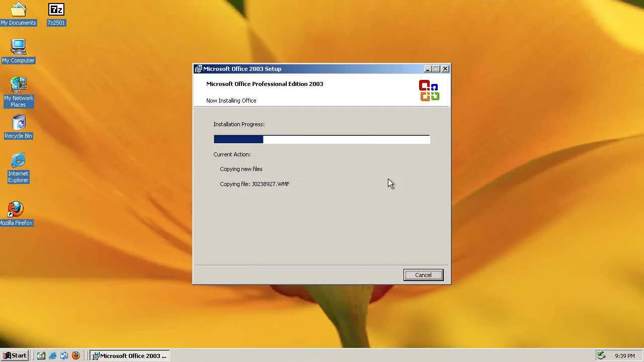Screen dimensions: 644x362
Task: Click the Show Desktop quick launch icon
Action: [x=41, y=355]
